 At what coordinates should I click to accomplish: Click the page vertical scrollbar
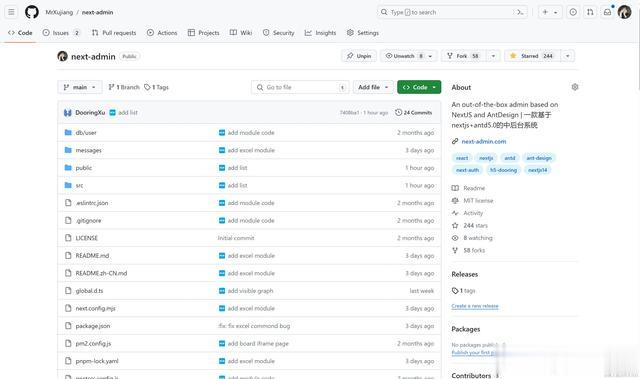pos(638,45)
